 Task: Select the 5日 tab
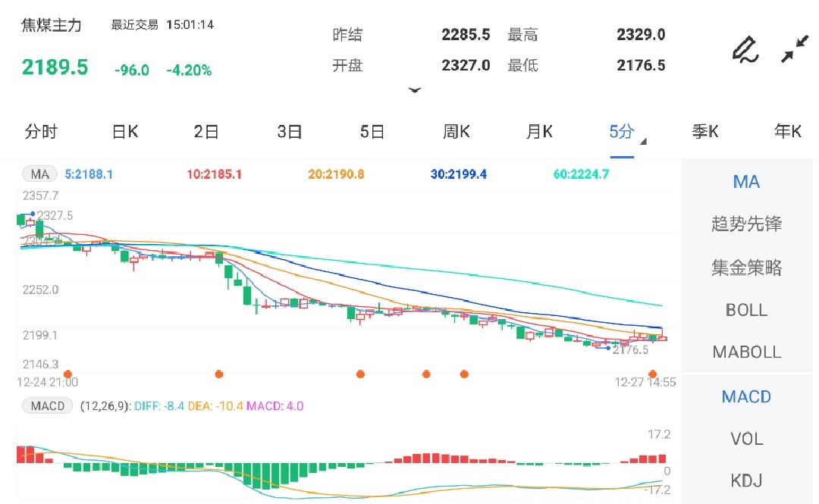372,132
